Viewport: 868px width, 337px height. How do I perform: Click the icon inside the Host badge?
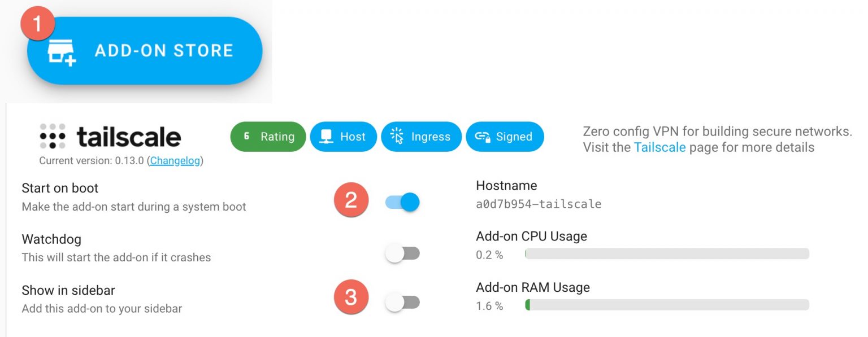[325, 136]
